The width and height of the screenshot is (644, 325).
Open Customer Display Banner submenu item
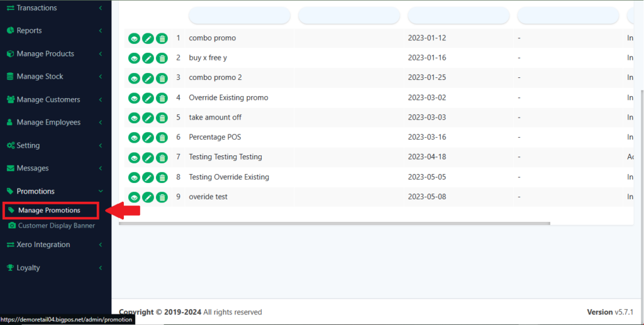tap(57, 226)
